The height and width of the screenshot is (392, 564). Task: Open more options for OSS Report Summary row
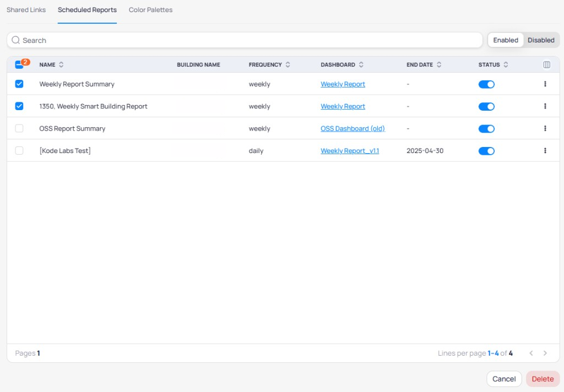[x=545, y=128]
